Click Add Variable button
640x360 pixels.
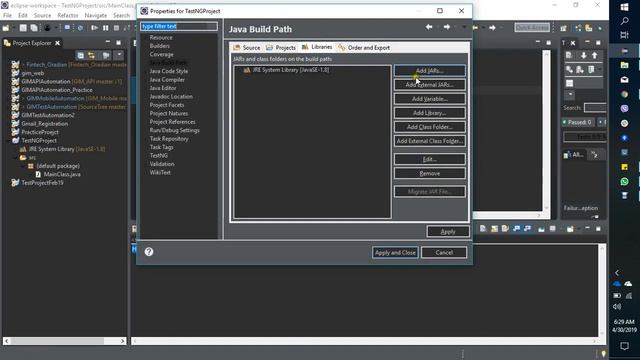pos(429,99)
